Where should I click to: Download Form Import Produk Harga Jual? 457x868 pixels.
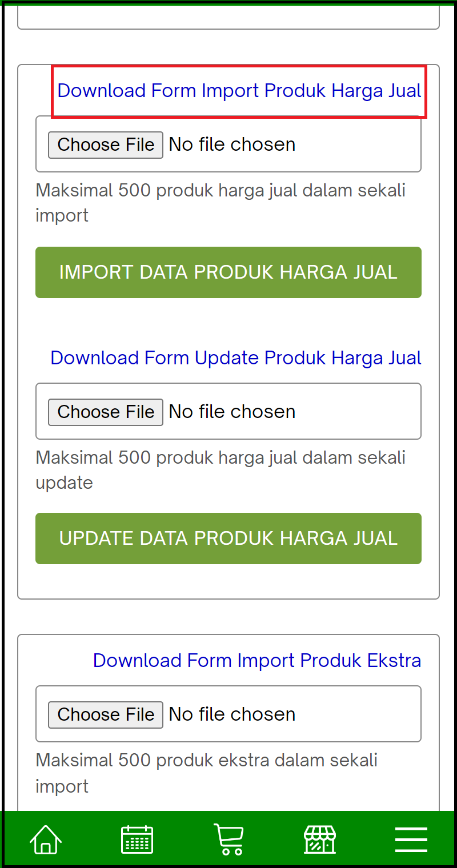[239, 90]
